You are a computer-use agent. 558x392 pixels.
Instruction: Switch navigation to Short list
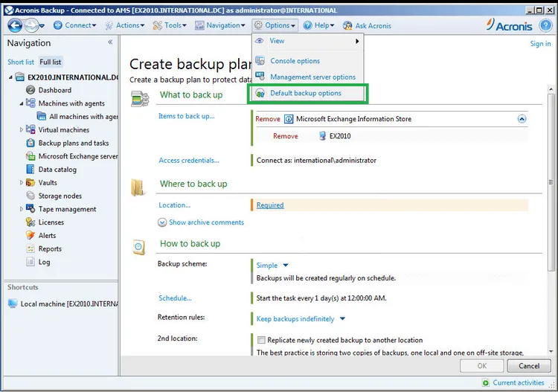coord(21,62)
